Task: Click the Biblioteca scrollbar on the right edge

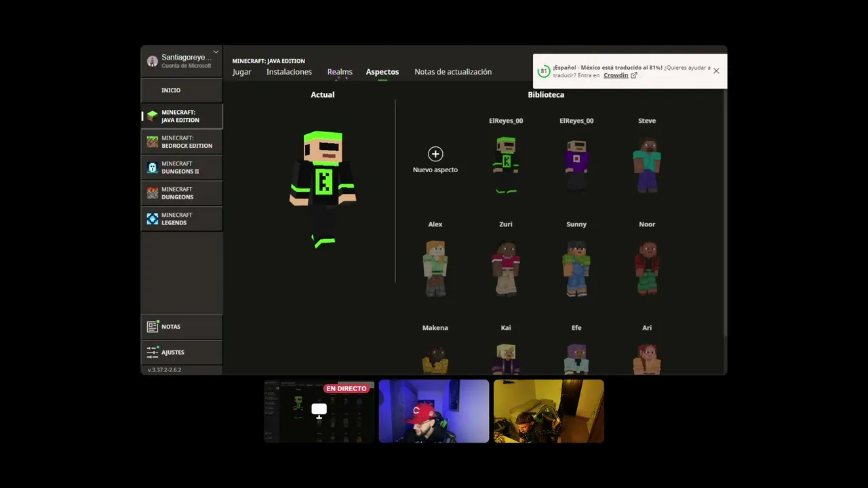Action: pyautogui.click(x=725, y=211)
